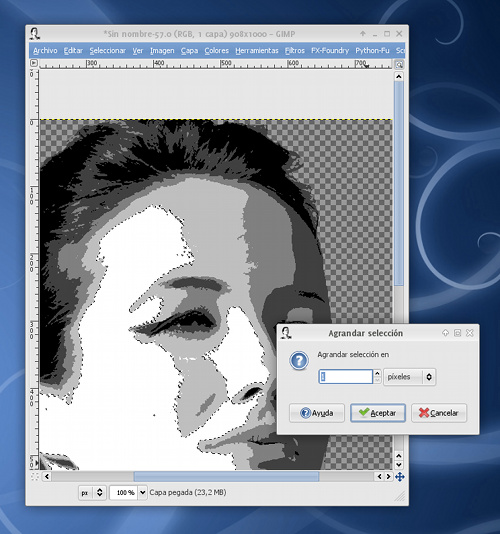
Task: Shade the Agrandar selección dialog with up arrow
Action: pos(445,333)
